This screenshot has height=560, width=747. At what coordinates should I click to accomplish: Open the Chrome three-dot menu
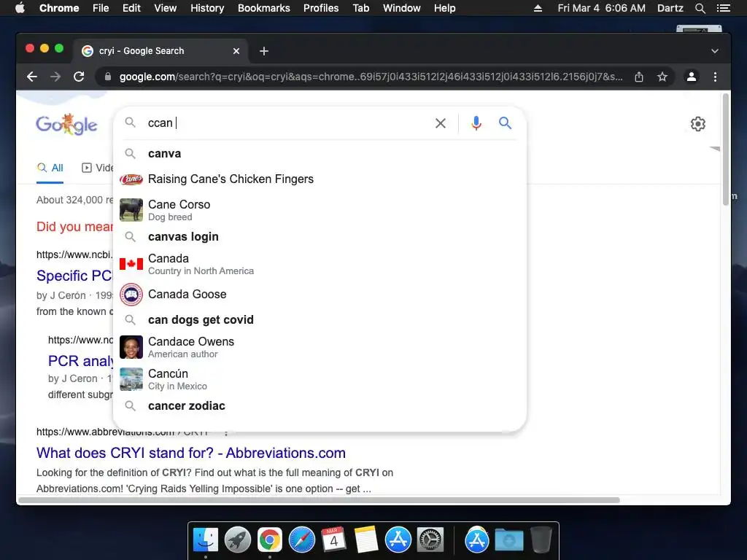coord(715,77)
